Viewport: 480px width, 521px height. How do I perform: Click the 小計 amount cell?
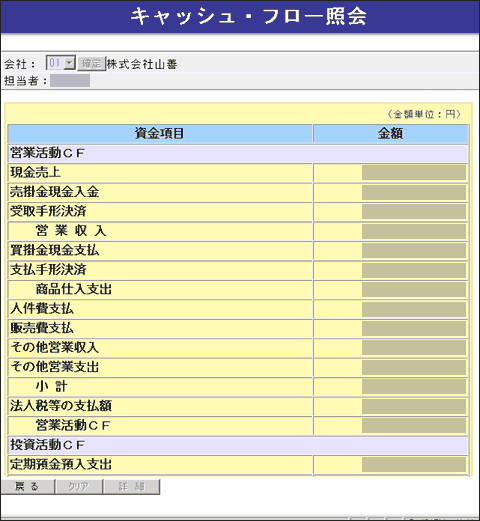(x=414, y=387)
